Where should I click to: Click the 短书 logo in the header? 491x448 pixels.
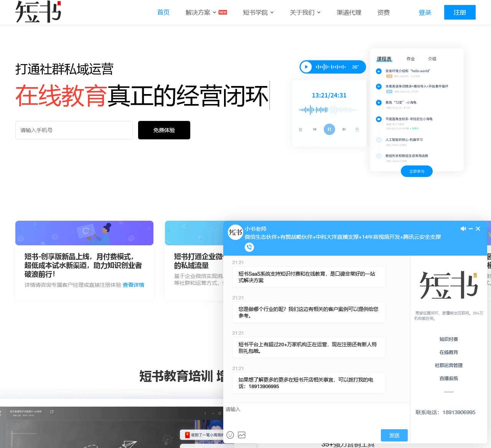(x=38, y=11)
